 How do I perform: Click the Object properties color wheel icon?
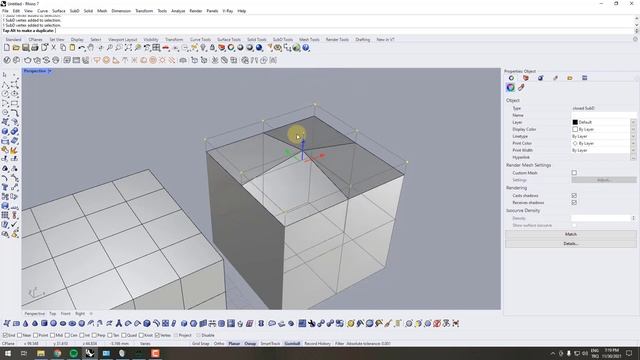511,87
